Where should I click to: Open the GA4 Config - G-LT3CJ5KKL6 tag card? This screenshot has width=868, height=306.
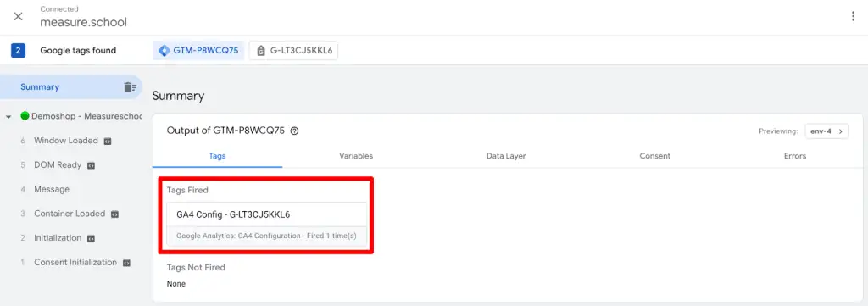[267, 223]
